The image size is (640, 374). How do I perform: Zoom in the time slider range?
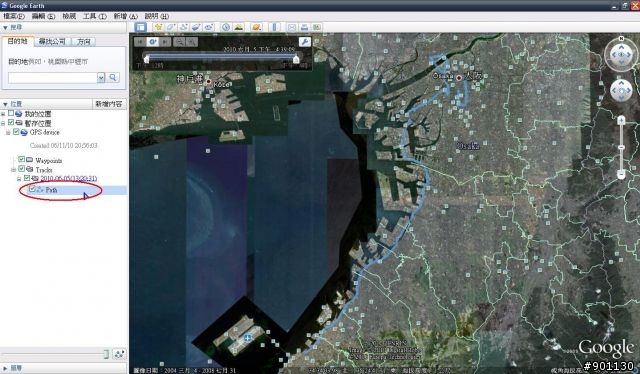coord(191,42)
